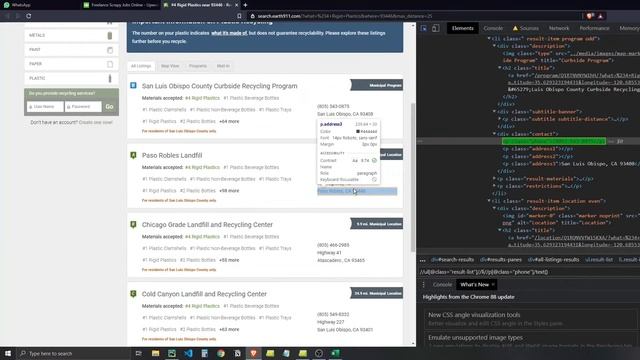Open the Windows Start menu
This screenshot has width=640, height=360.
[8, 353]
